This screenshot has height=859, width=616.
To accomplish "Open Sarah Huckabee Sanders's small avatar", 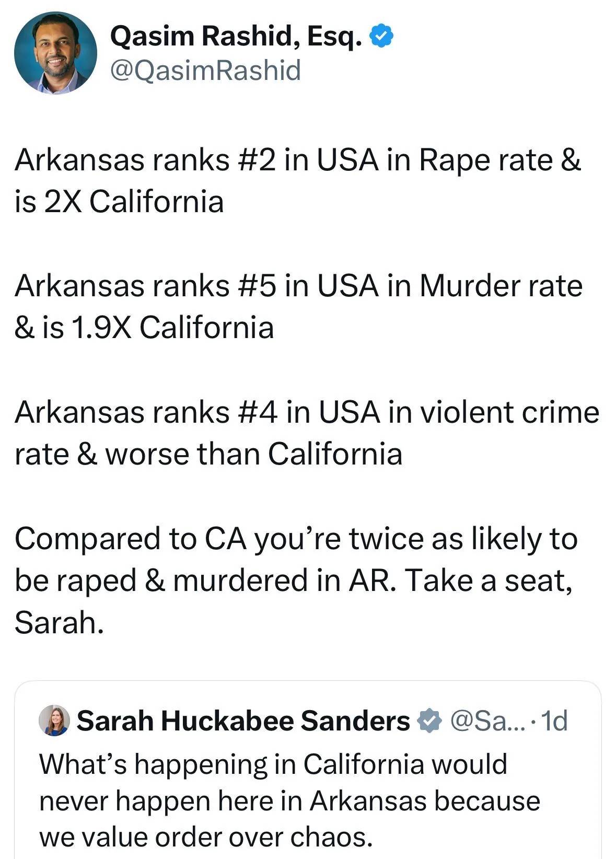I will (54, 721).
